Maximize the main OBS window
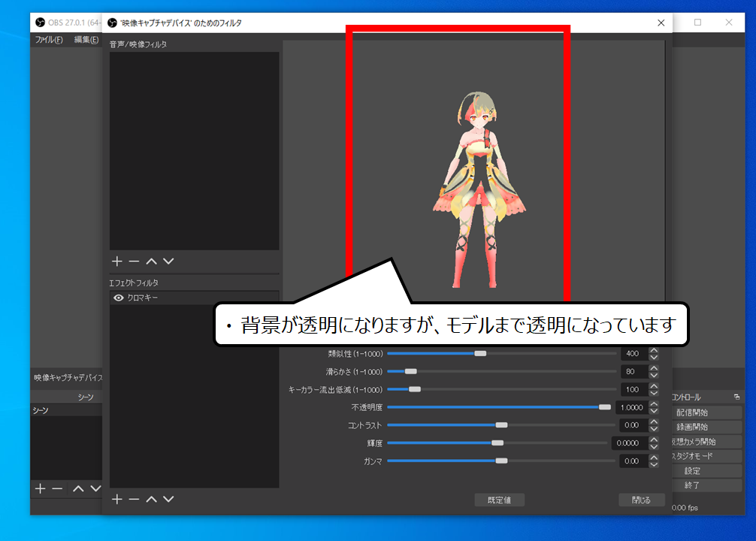Image resolution: width=756 pixels, height=541 pixels. [697, 23]
